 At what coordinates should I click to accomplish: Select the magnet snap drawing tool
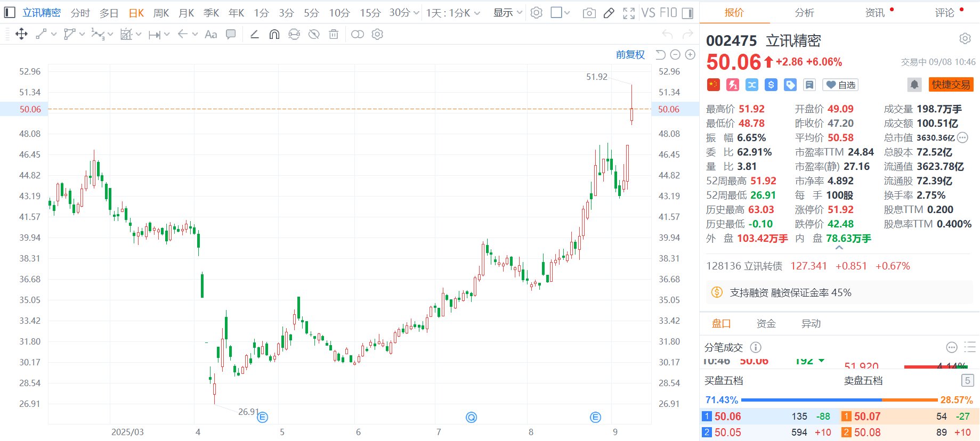point(274,35)
